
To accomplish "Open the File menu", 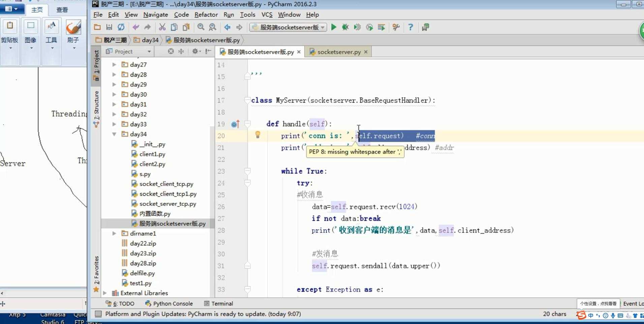I will (98, 15).
